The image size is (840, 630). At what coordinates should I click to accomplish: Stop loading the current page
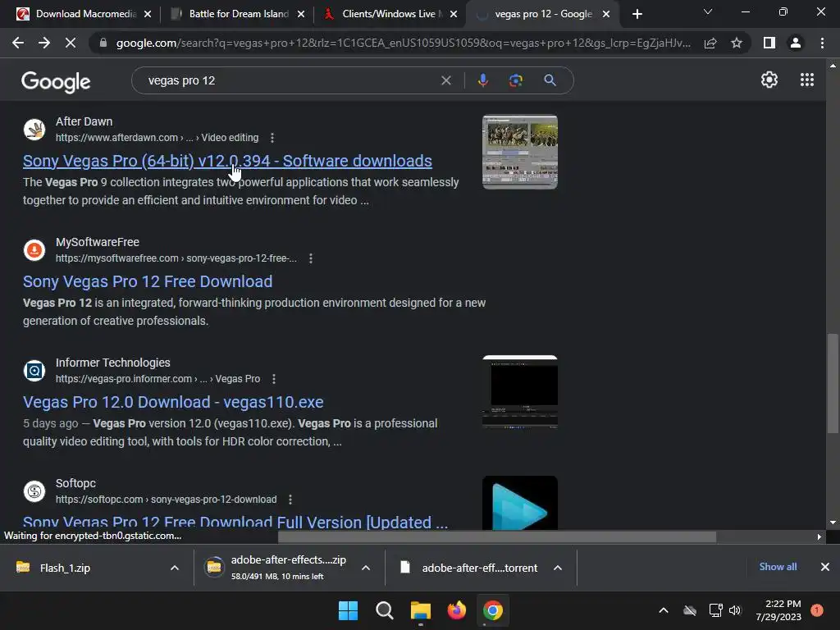pos(71,43)
